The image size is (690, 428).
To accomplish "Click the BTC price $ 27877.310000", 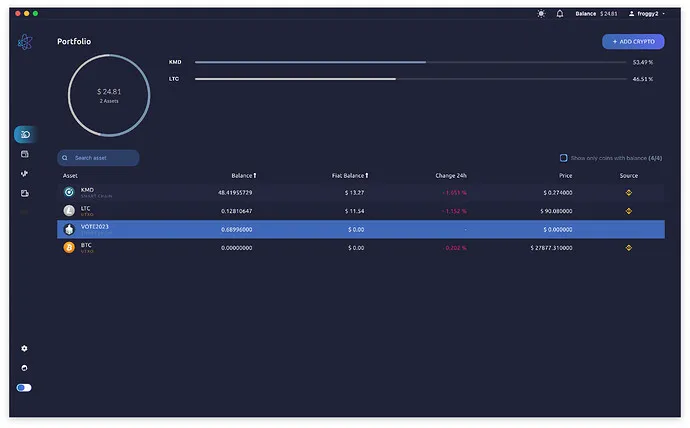I will click(551, 248).
